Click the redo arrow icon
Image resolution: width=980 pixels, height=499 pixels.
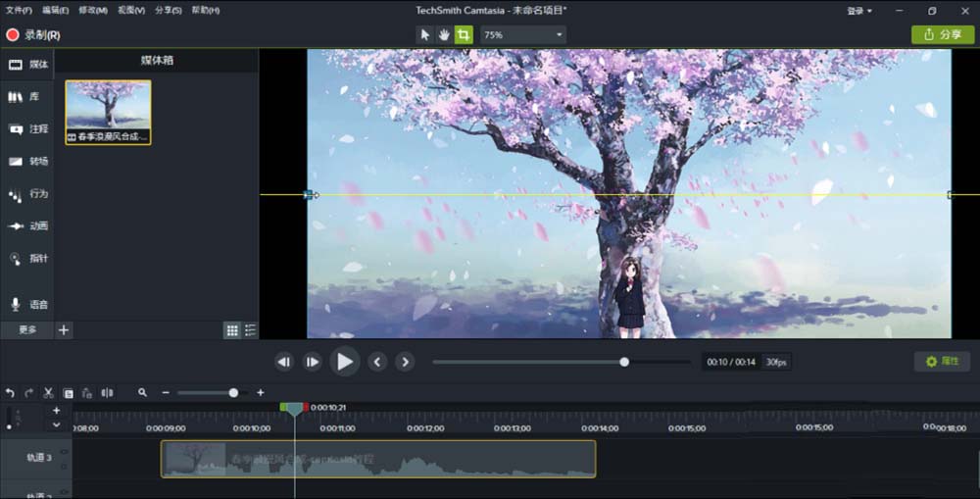click(28, 393)
